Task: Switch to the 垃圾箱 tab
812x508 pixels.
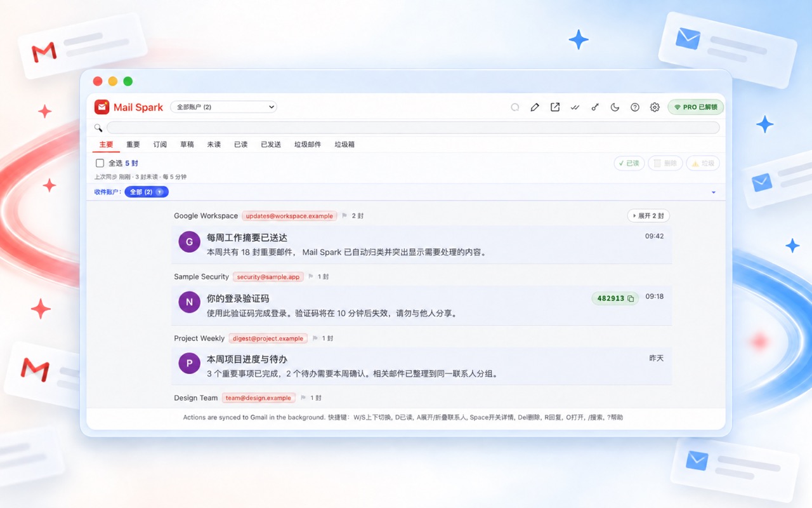Action: click(344, 145)
